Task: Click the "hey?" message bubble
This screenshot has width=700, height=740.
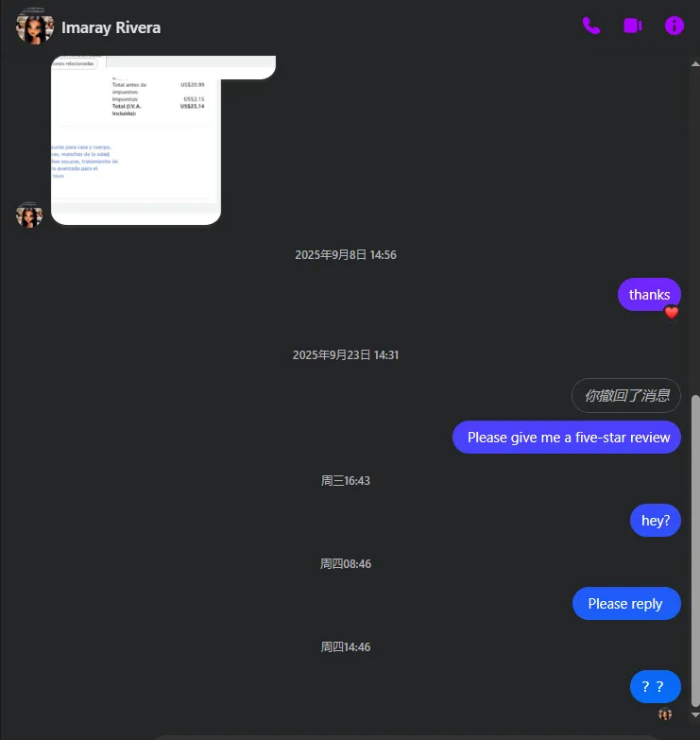Action: pyautogui.click(x=656, y=521)
